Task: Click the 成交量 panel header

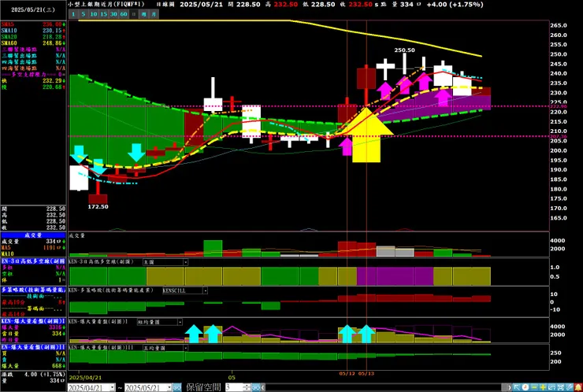Action: pos(33,235)
